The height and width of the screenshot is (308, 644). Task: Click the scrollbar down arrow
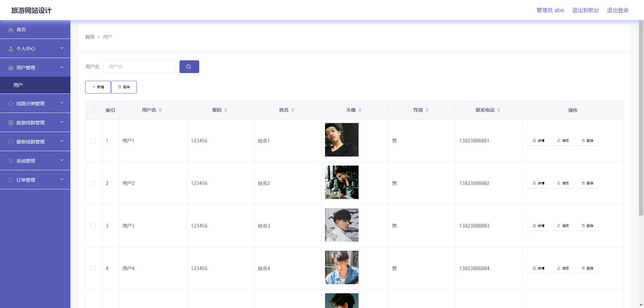click(641, 305)
